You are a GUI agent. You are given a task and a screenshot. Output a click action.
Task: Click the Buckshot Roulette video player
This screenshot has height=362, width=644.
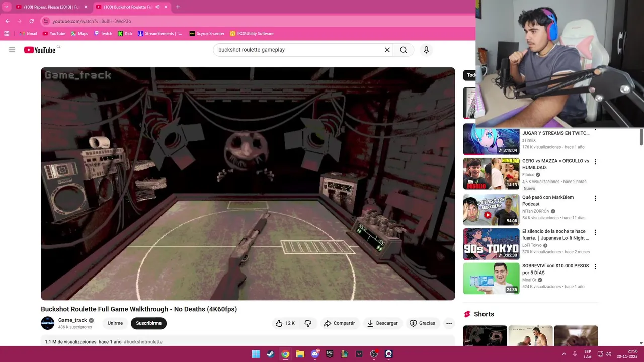[x=248, y=184]
